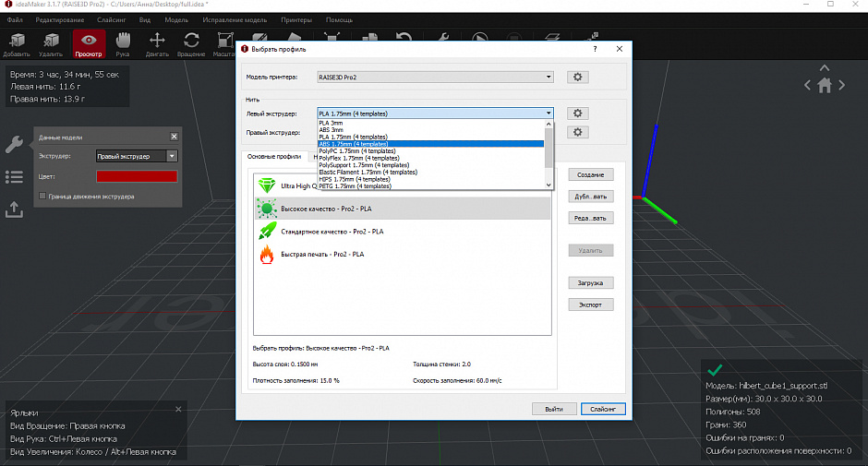Open the Принтеры menu
The height and width of the screenshot is (466, 868).
tap(296, 20)
